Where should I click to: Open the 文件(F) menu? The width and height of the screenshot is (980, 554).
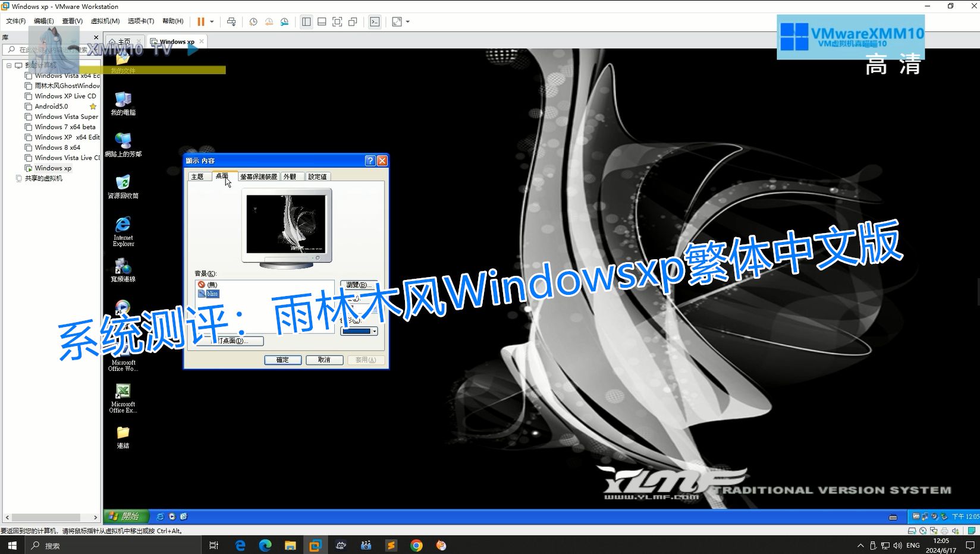[16, 21]
